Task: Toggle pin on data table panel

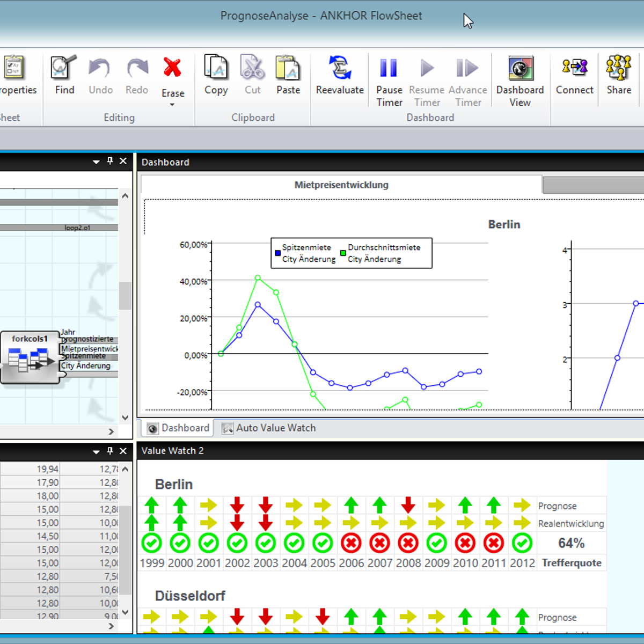Action: (110, 451)
